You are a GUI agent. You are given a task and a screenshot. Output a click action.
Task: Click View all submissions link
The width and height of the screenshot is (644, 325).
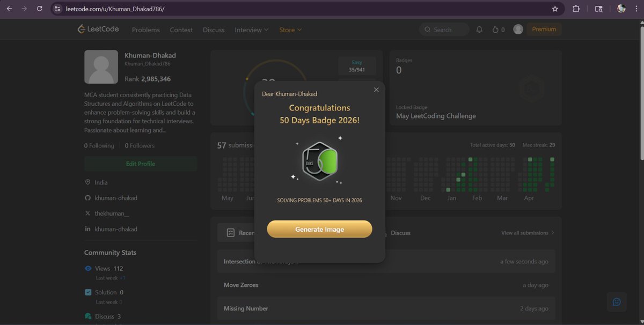click(x=528, y=233)
